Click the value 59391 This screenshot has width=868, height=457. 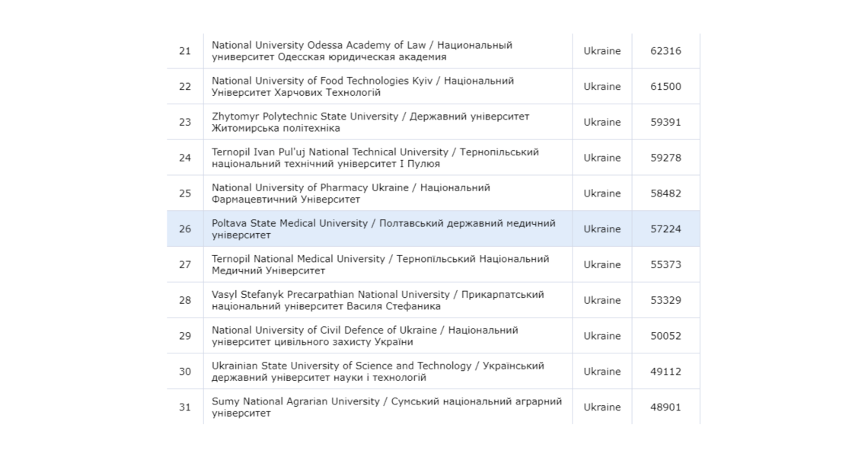665,122
